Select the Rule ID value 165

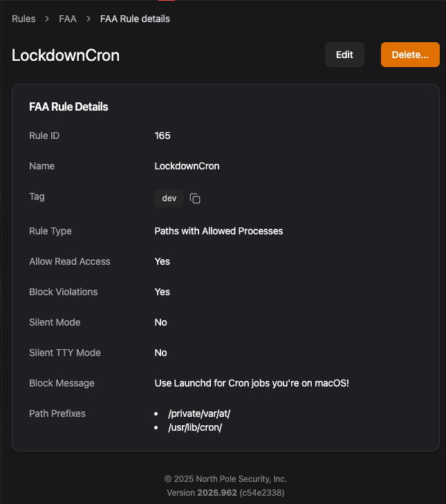click(x=162, y=136)
